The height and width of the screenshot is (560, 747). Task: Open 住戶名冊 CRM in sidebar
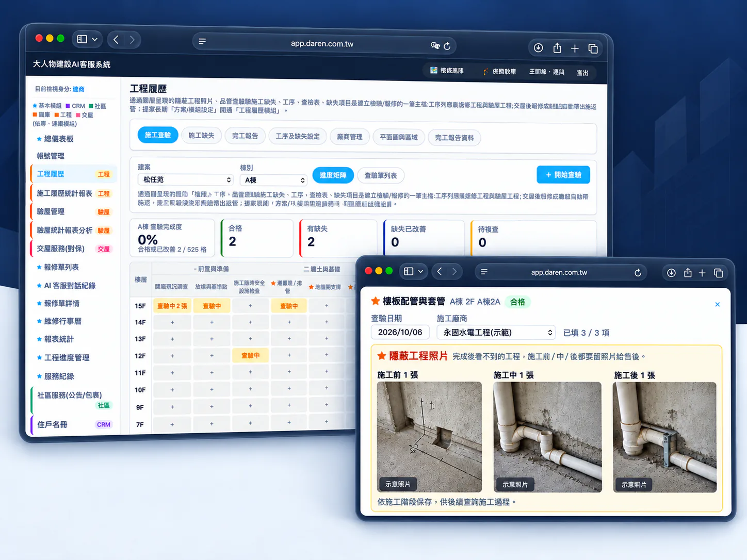point(74,424)
